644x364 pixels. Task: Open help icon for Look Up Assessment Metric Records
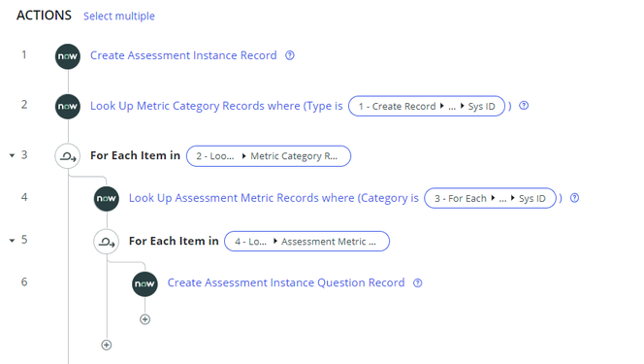(574, 198)
